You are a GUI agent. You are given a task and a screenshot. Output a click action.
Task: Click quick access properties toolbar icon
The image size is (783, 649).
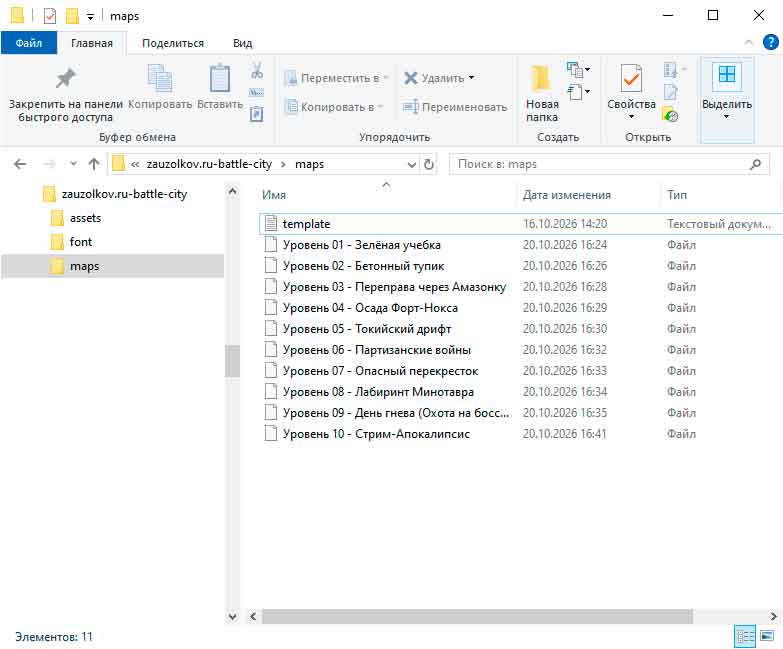tap(50, 16)
